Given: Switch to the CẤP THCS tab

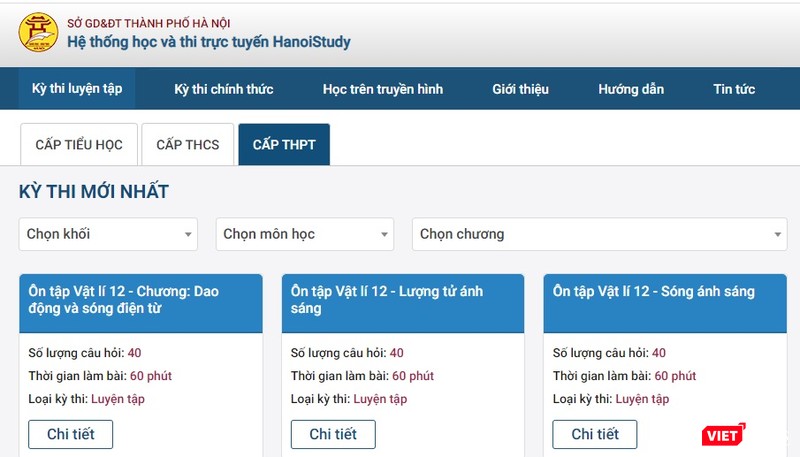Looking at the screenshot, I should pyautogui.click(x=188, y=145).
